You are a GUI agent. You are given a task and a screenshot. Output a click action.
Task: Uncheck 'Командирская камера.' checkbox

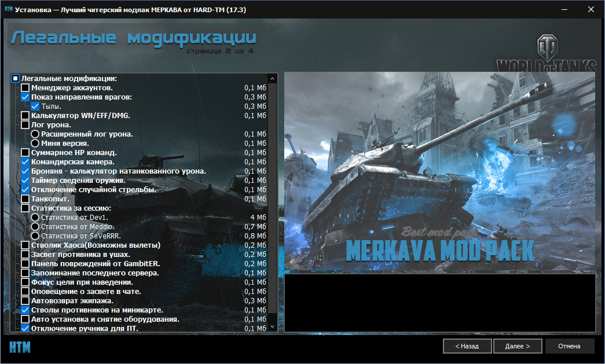(25, 162)
